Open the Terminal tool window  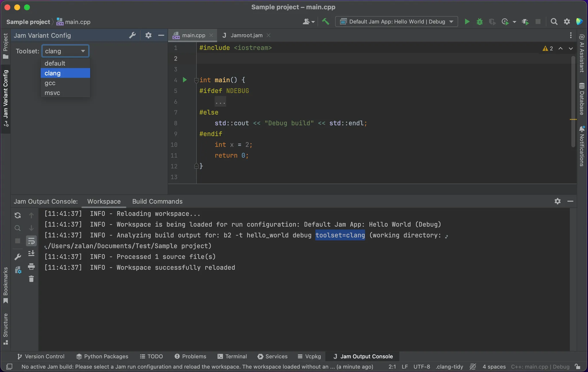click(232, 356)
